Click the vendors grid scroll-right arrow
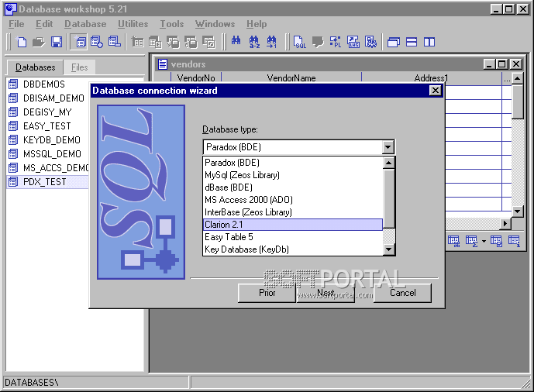534x392 pixels. tap(505, 224)
